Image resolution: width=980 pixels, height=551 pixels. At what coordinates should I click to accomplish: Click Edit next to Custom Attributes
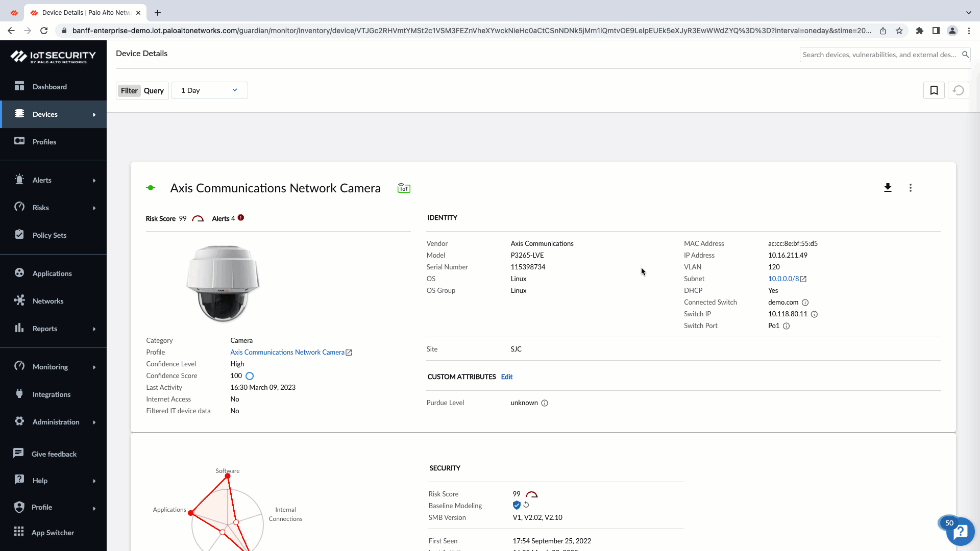pyautogui.click(x=506, y=377)
